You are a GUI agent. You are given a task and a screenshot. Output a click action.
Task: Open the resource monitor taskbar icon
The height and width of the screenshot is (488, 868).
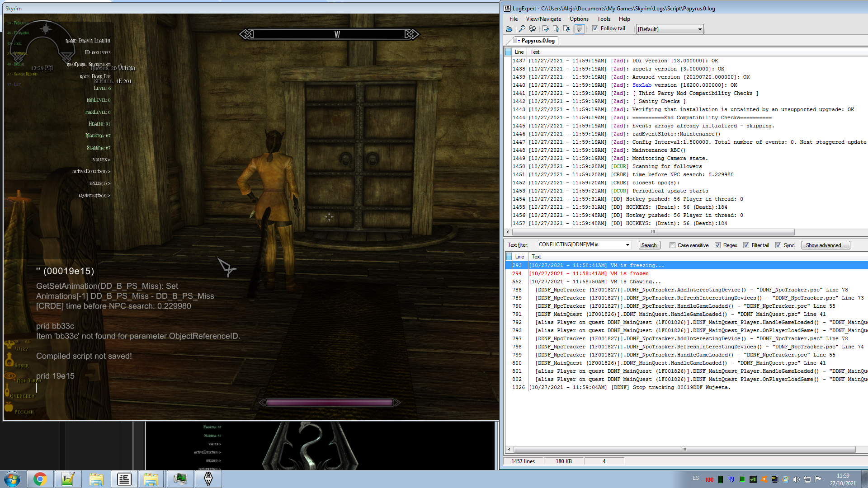pos(180,479)
